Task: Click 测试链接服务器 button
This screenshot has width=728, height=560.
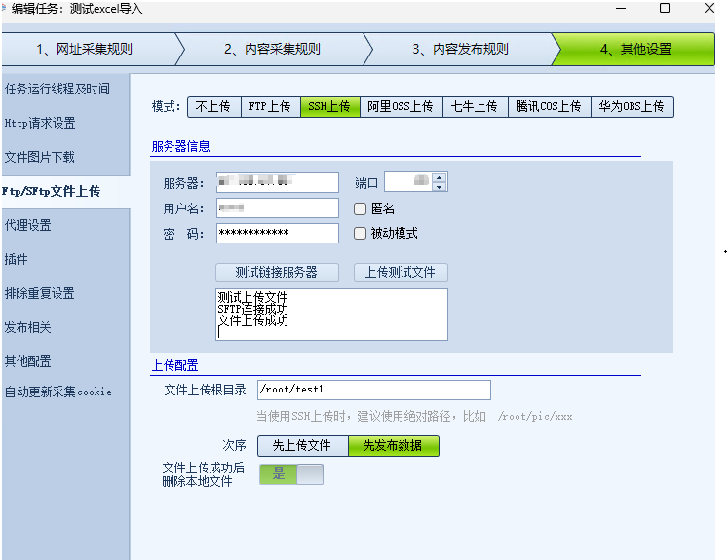Action: click(x=276, y=273)
